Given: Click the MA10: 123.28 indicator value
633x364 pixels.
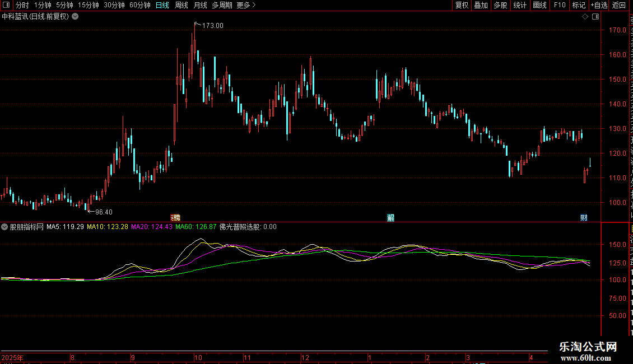Looking at the screenshot, I should click(x=108, y=227).
